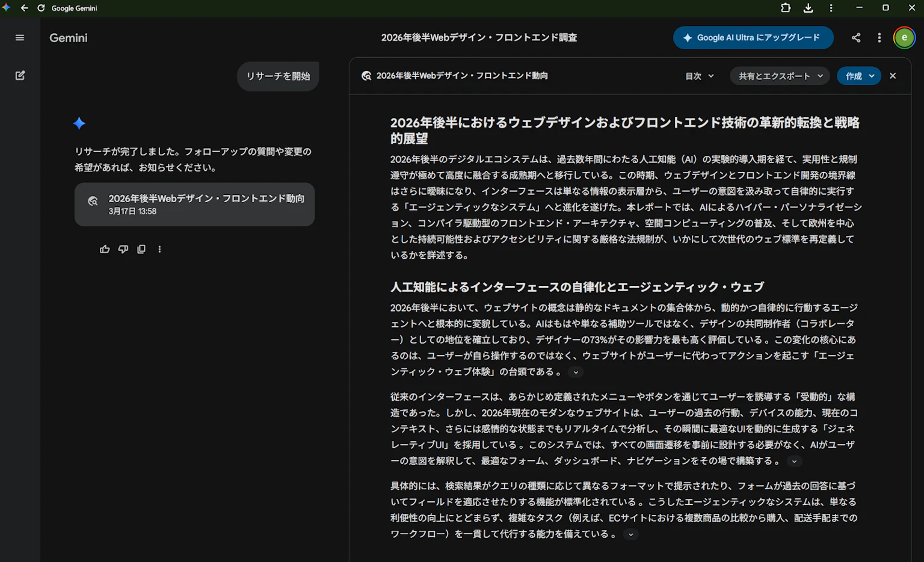Image resolution: width=924 pixels, height=562 pixels.
Task: Open title bar three-dot menu
Action: point(831,8)
